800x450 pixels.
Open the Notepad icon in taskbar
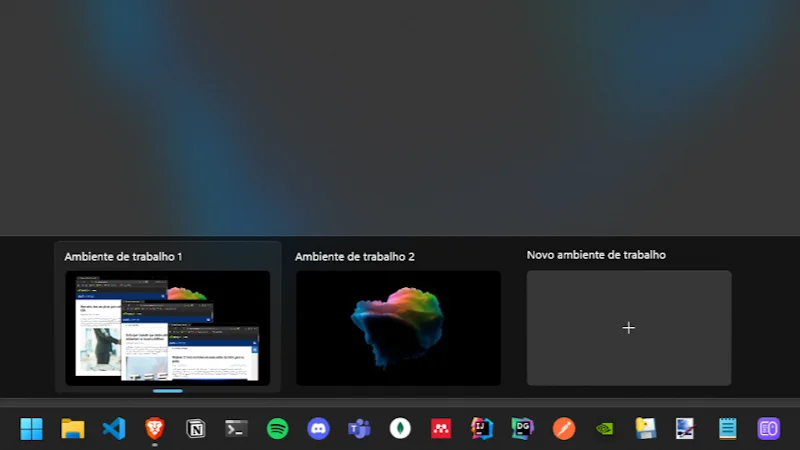tap(727, 429)
